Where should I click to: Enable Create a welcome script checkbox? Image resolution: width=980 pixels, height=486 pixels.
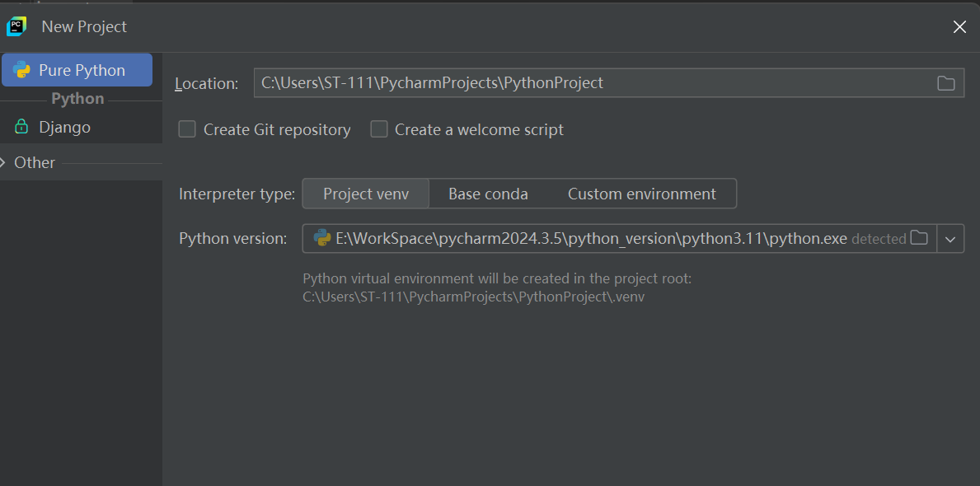(x=379, y=129)
